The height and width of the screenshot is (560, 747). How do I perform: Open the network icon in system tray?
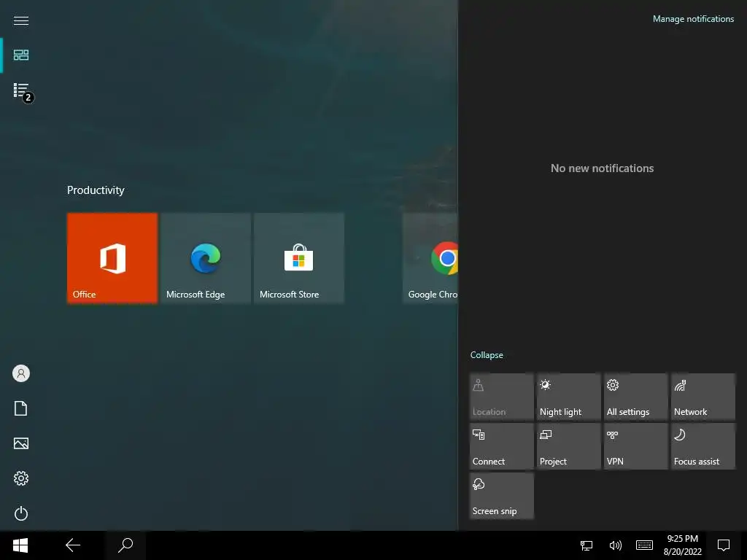pyautogui.click(x=587, y=545)
